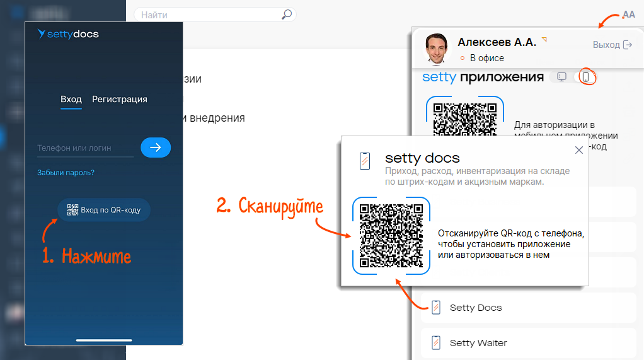Select the Регистрация tab in mobile app

(120, 100)
